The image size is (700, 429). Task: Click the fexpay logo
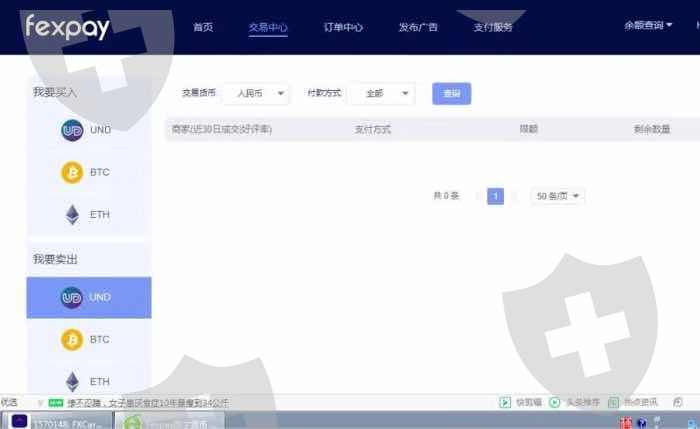(x=67, y=27)
